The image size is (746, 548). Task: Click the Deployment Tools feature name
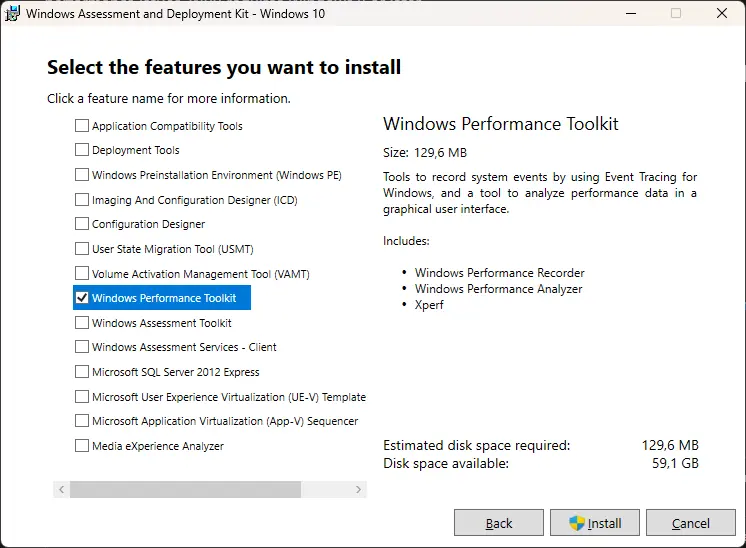[x=136, y=150]
